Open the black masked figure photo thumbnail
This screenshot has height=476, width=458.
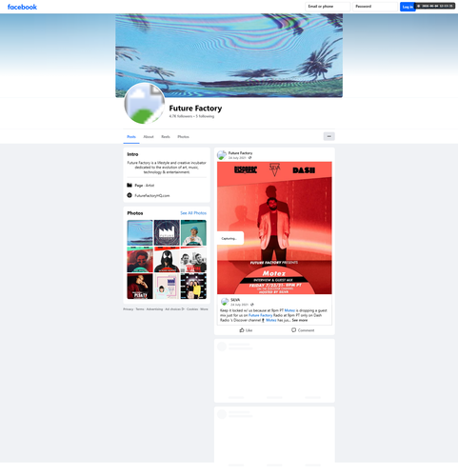[167, 260]
